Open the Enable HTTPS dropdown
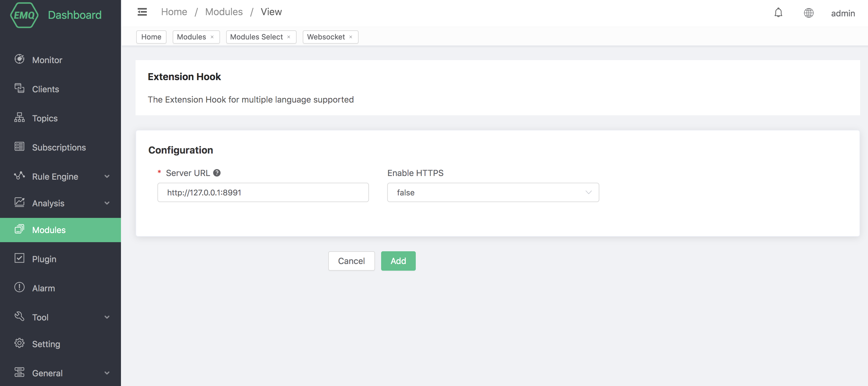 click(x=493, y=192)
